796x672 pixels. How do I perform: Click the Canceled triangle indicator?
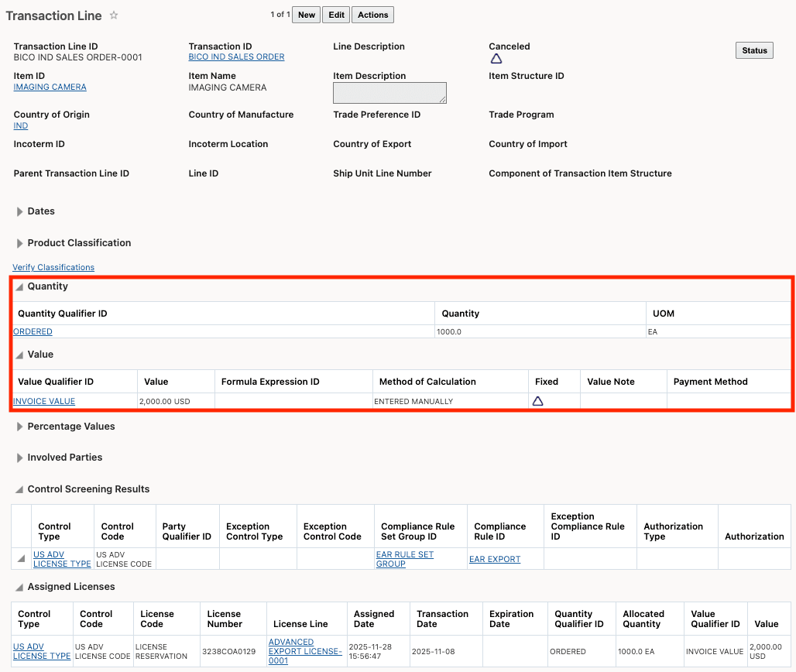tap(496, 58)
